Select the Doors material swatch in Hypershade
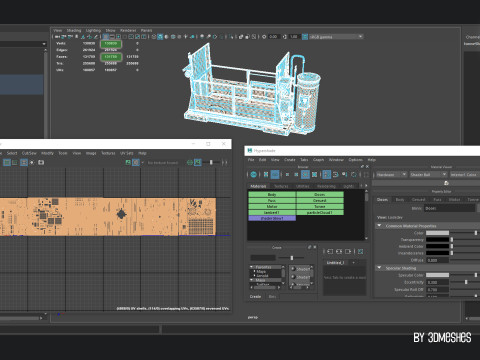480x360 pixels. [320, 194]
